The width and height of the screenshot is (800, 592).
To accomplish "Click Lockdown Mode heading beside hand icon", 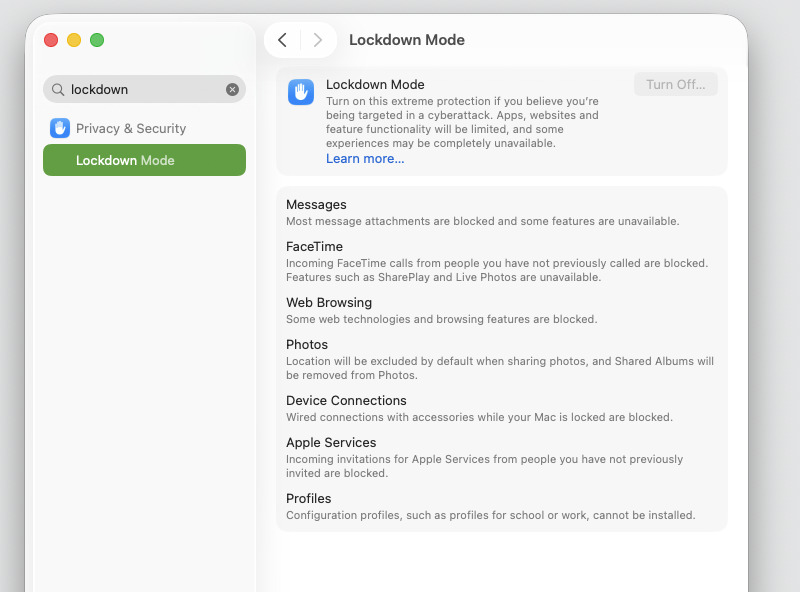I will click(x=375, y=84).
